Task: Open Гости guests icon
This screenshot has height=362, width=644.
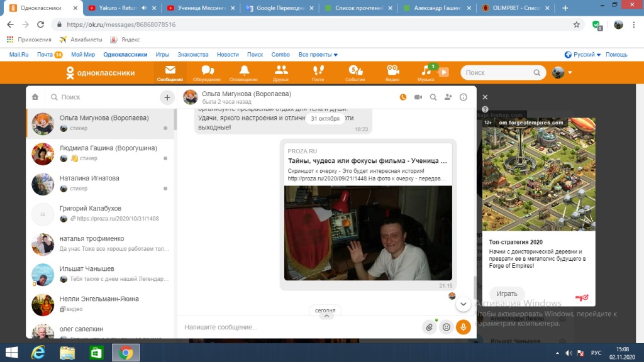Action: point(318,73)
